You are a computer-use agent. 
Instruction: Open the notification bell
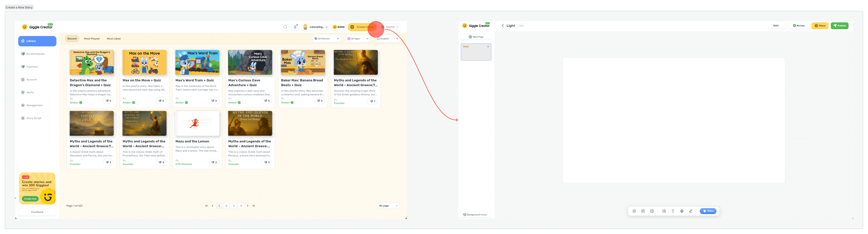coord(295,27)
